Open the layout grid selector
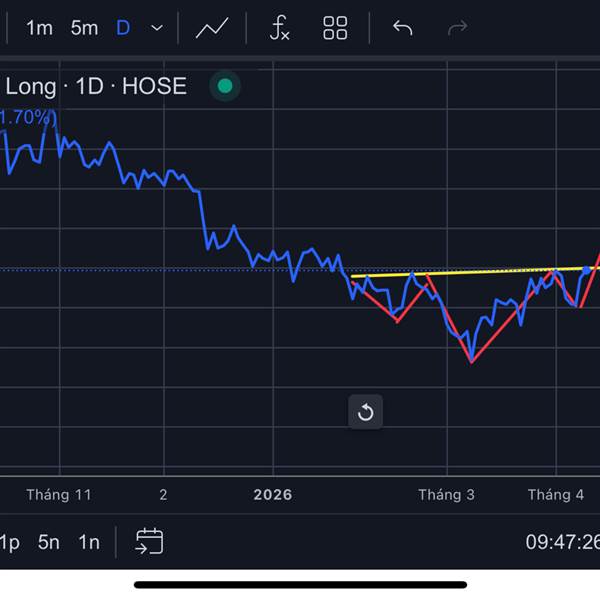 pos(335,28)
